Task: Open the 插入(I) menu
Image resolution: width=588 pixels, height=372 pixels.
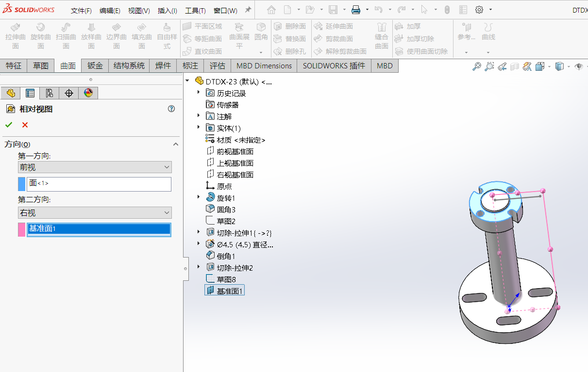Action: (x=168, y=11)
